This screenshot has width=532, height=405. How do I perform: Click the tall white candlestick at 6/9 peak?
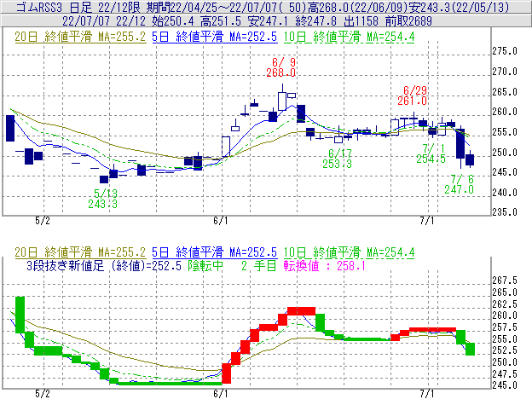[282, 97]
